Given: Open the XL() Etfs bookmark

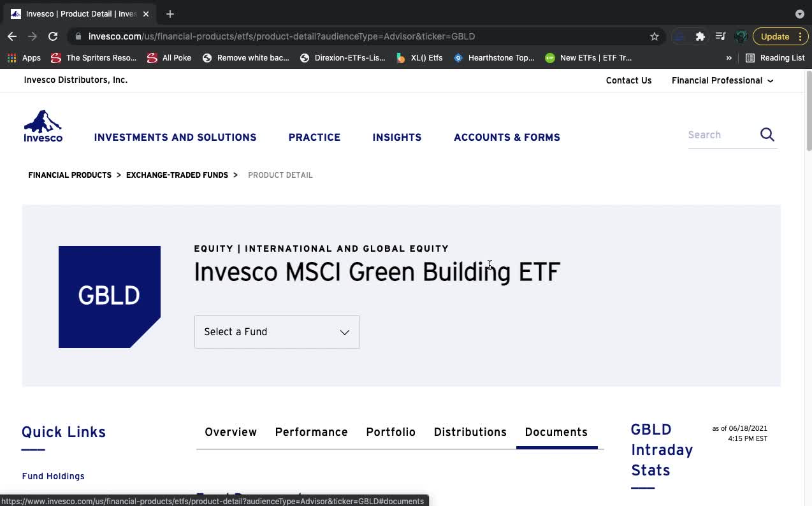Looking at the screenshot, I should tap(419, 58).
